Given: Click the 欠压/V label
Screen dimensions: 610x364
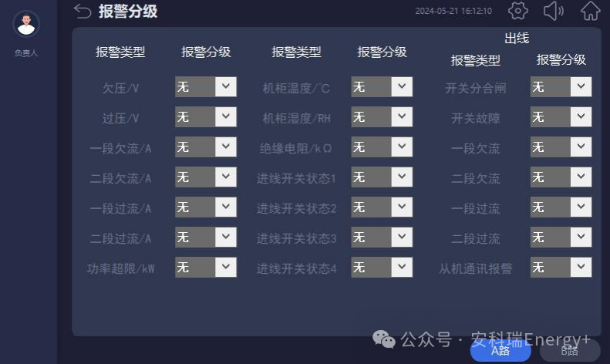Looking at the screenshot, I should 120,88.
